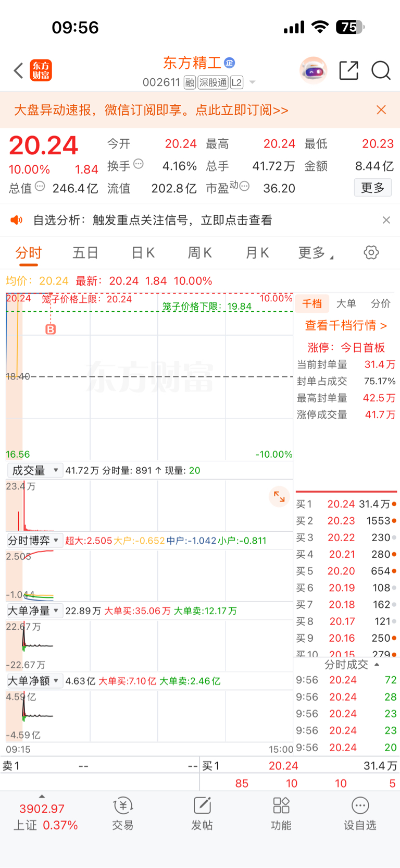This screenshot has height=868, width=400.
Task: Share the stock page via export icon
Action: pos(348,70)
